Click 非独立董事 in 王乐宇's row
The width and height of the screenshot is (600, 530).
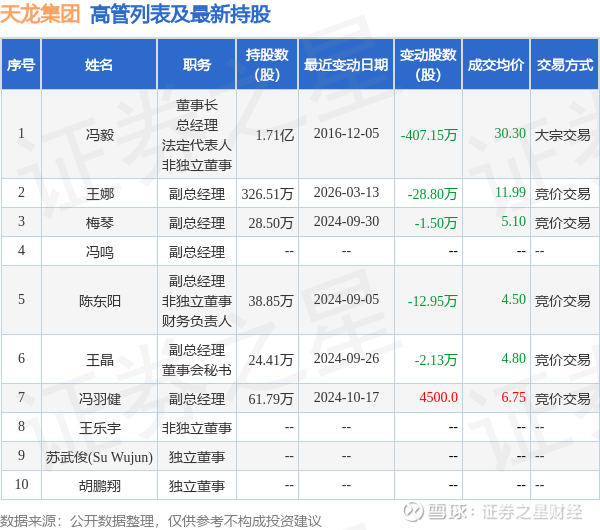[197, 428]
